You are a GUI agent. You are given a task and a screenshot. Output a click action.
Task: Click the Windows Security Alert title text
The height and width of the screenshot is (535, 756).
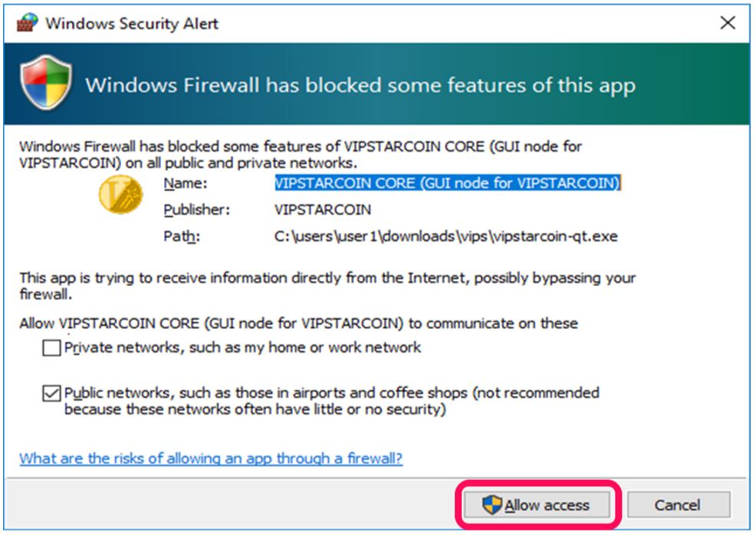click(x=132, y=23)
